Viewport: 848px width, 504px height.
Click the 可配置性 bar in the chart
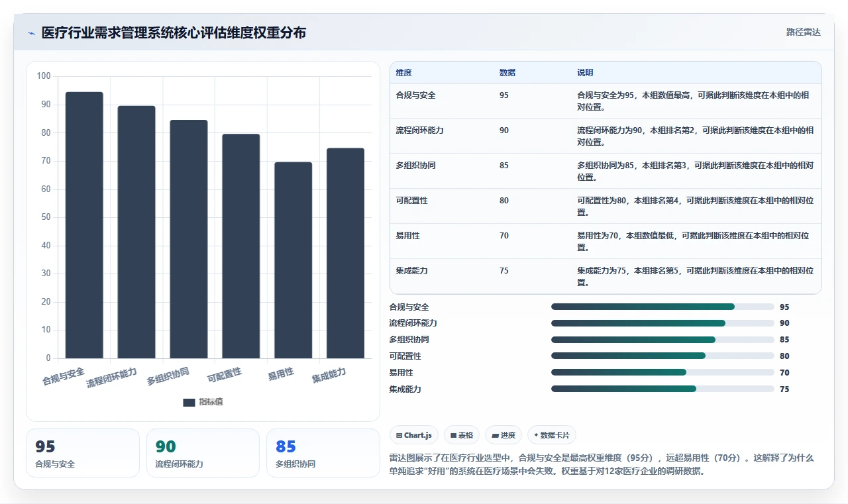point(241,246)
